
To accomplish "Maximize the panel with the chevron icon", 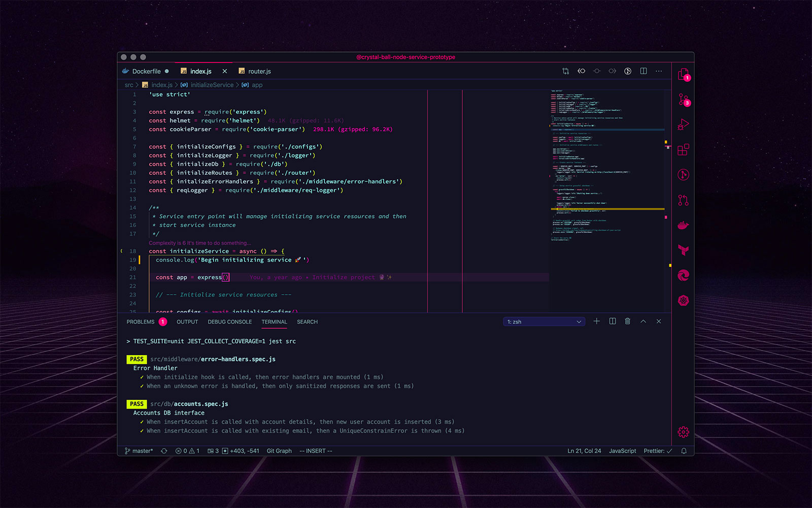I will coord(643,321).
